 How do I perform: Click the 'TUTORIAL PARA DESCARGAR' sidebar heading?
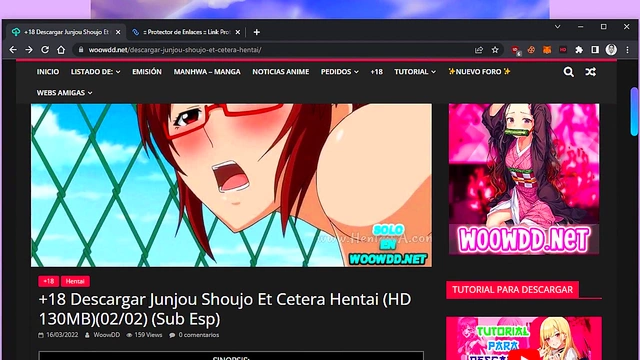512,290
